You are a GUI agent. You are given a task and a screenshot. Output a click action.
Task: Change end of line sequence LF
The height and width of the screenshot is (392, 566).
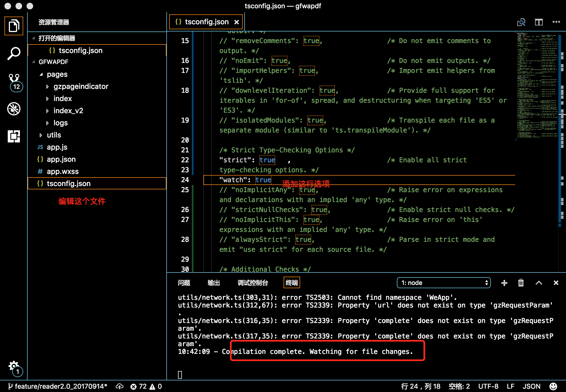coord(510,386)
